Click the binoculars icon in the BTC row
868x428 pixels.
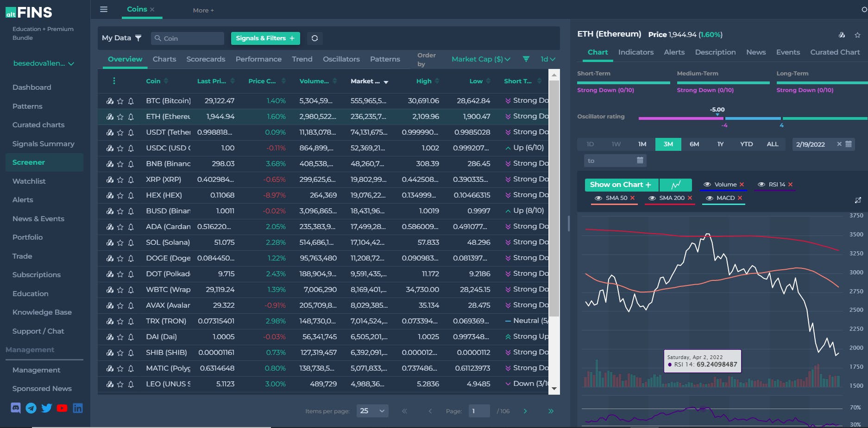point(110,101)
